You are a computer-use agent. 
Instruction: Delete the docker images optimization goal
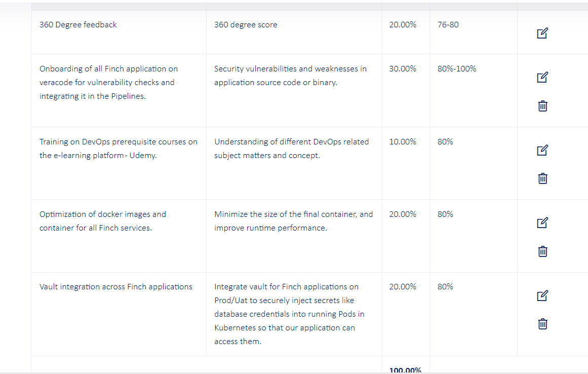tap(542, 251)
